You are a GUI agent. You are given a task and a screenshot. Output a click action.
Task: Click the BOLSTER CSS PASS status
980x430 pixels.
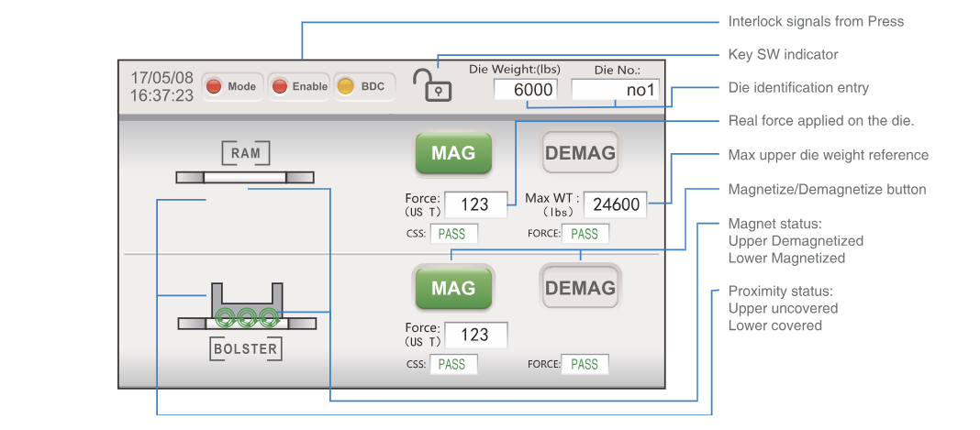coord(453,365)
